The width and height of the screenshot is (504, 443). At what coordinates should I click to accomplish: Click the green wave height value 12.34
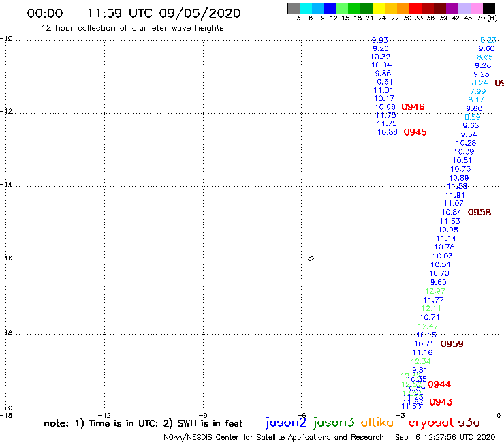click(x=421, y=362)
